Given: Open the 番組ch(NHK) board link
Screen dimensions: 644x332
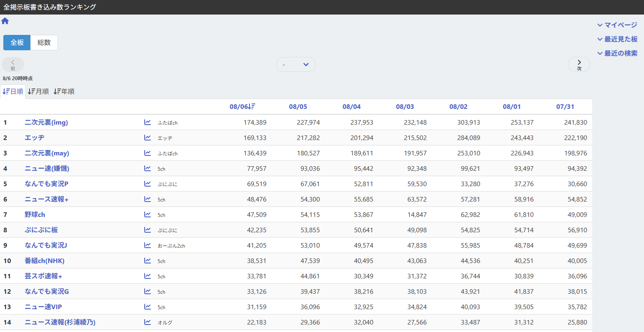Looking at the screenshot, I should [44, 261].
